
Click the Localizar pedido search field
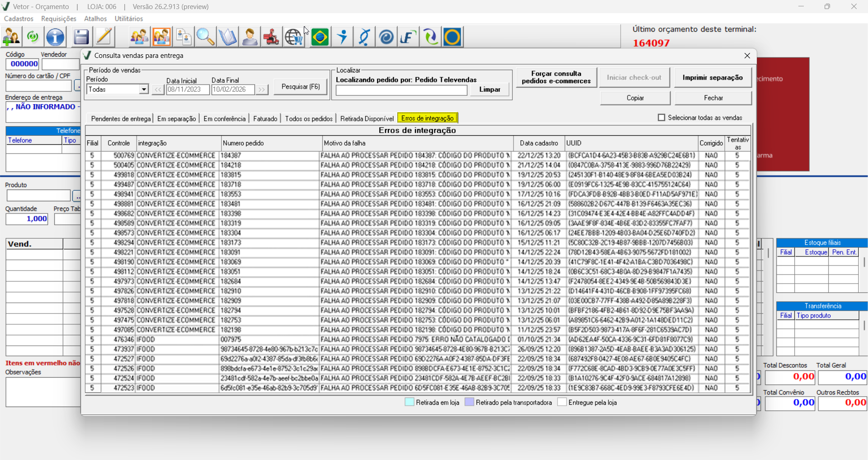(401, 90)
